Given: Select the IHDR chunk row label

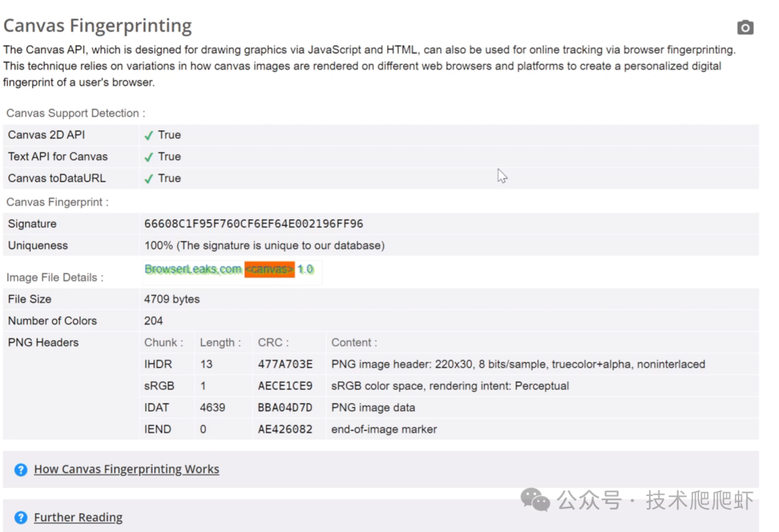Looking at the screenshot, I should (x=158, y=364).
